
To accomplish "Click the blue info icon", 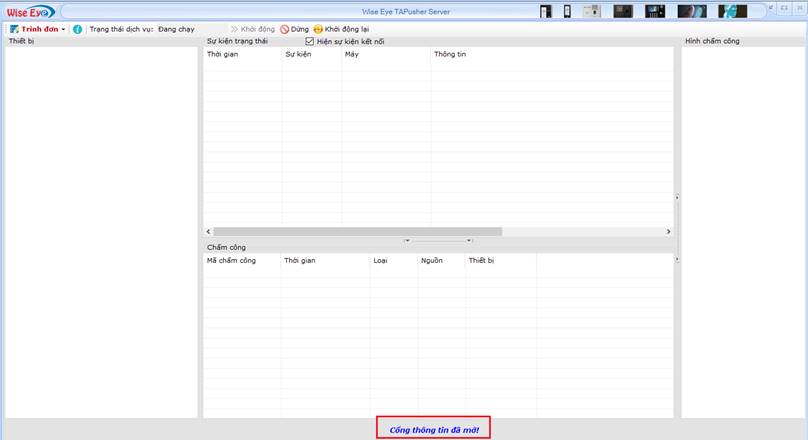I will 78,29.
